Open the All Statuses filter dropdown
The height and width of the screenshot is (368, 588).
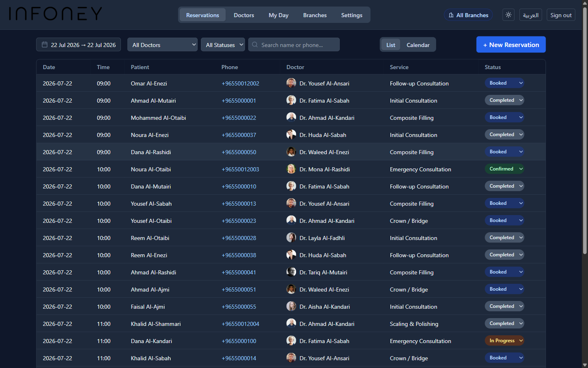tap(223, 45)
